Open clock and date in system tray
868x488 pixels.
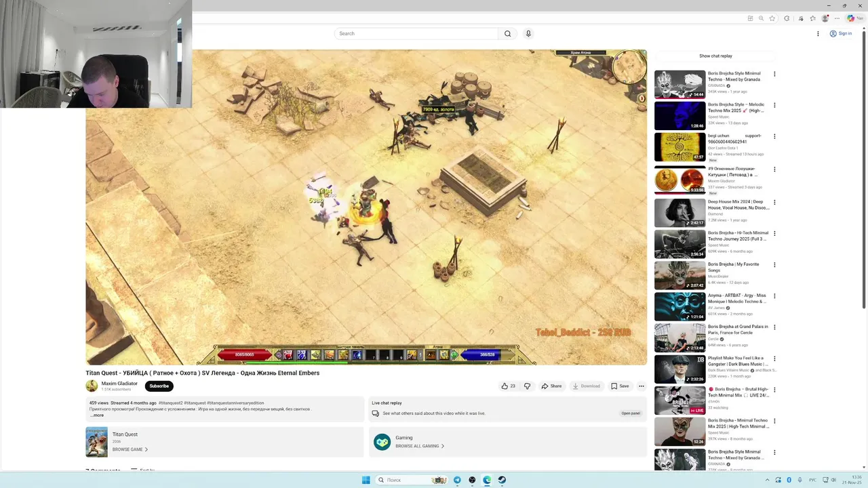[x=852, y=480]
